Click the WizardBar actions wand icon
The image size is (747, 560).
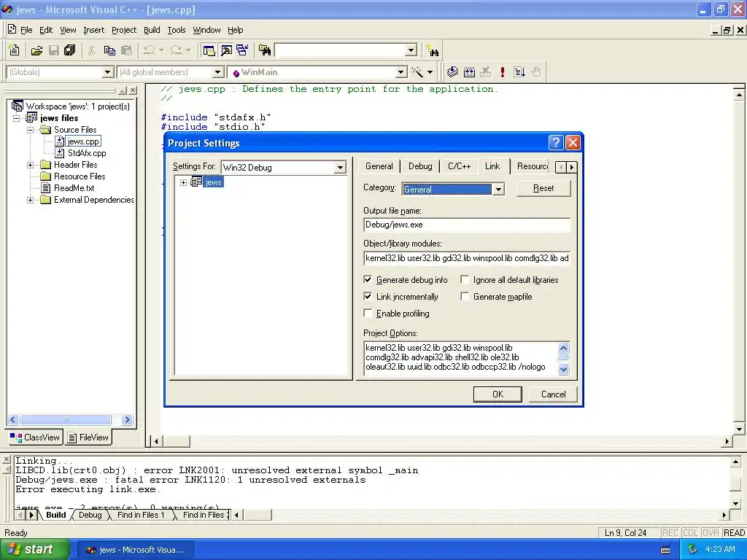tap(417, 72)
